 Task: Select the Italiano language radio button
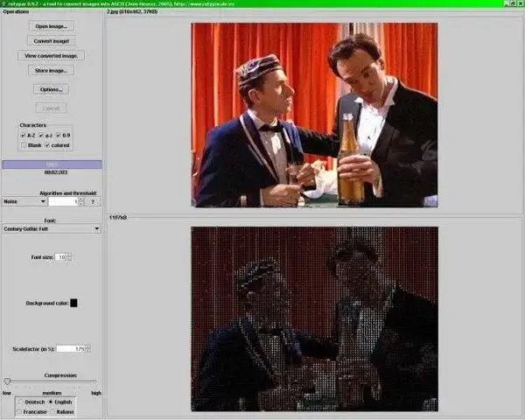pos(52,411)
